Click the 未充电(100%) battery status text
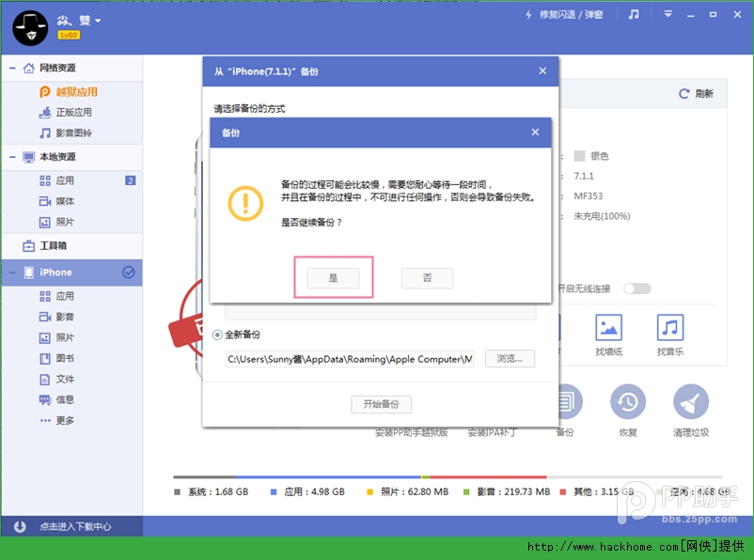The height and width of the screenshot is (560, 754). pos(602,216)
